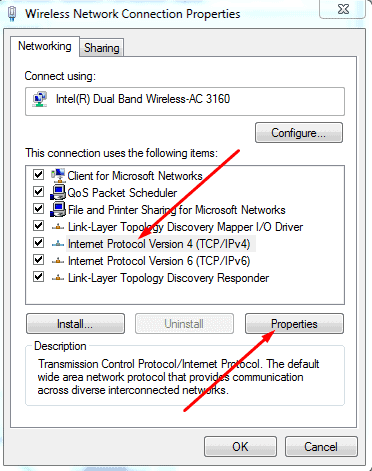Click the Install... button
Image resolution: width=372 pixels, height=471 pixels.
pos(75,324)
